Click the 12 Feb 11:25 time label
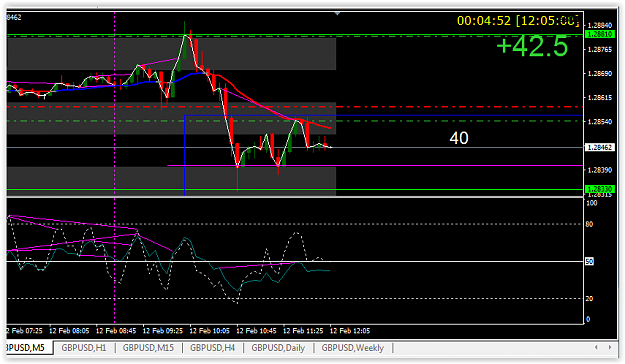Image resolution: width=625 pixels, height=364 pixels. coord(303,331)
